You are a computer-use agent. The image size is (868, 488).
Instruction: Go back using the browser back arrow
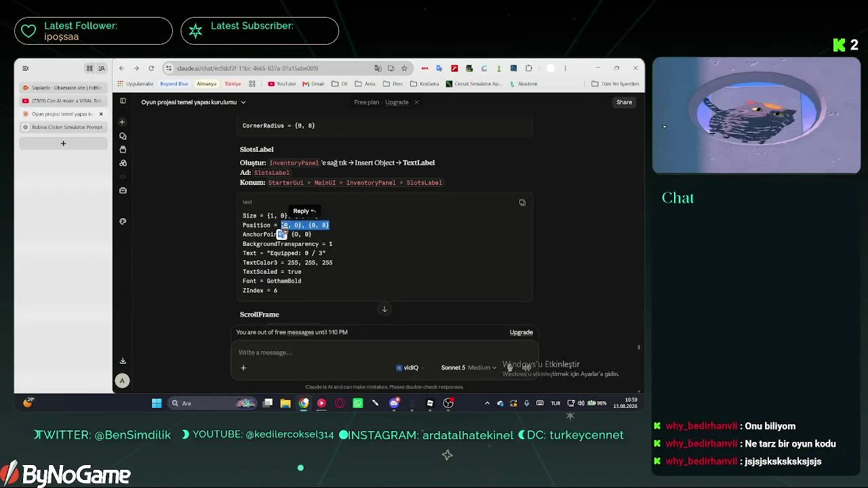pyautogui.click(x=121, y=68)
